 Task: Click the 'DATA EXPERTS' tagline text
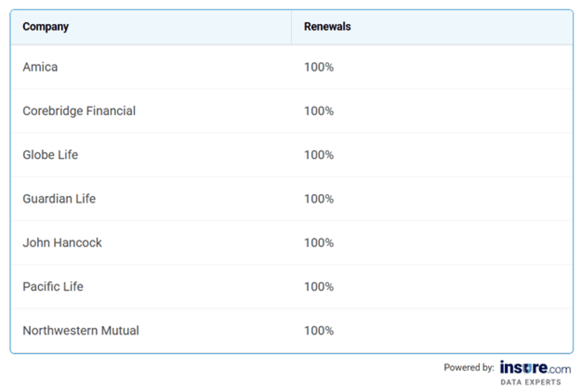(531, 382)
